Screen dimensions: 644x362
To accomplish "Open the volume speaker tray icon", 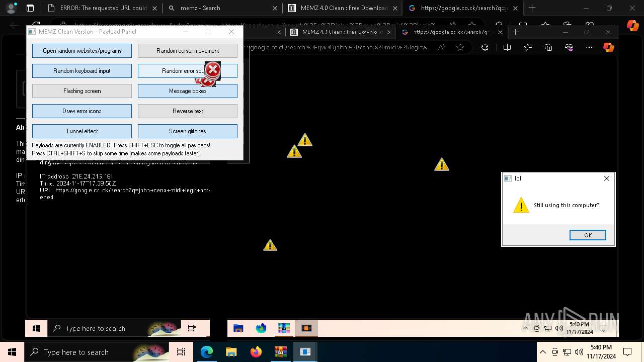I will [x=579, y=352].
